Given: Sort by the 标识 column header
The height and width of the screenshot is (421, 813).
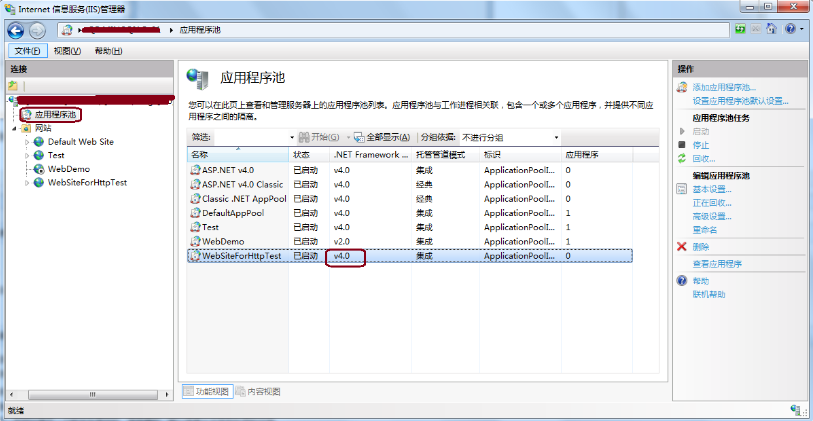Looking at the screenshot, I should click(520, 155).
